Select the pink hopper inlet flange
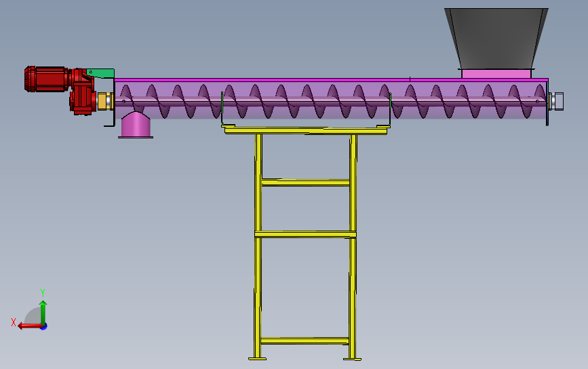 click(496, 73)
